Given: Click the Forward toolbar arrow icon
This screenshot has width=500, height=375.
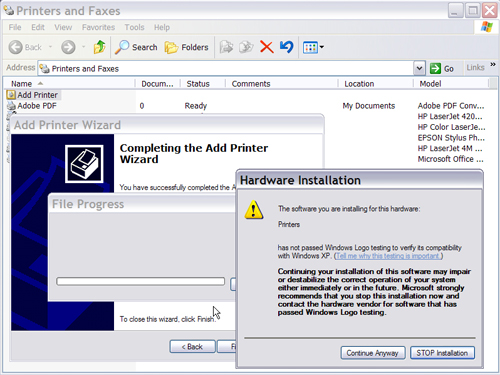Looking at the screenshot, I should (68, 47).
